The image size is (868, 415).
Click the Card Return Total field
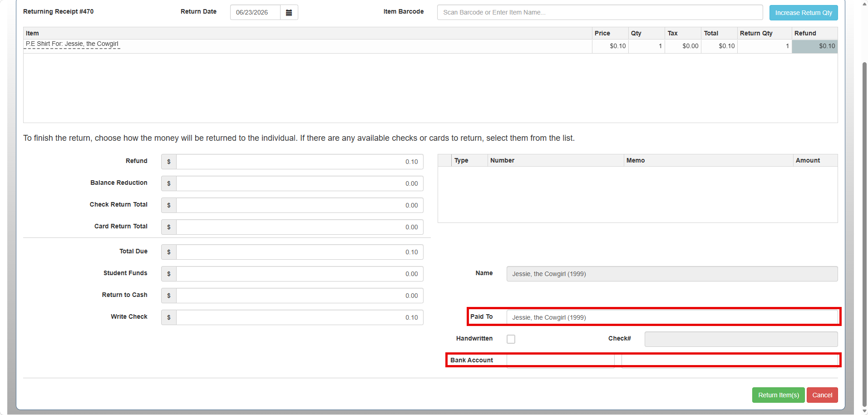(x=300, y=227)
